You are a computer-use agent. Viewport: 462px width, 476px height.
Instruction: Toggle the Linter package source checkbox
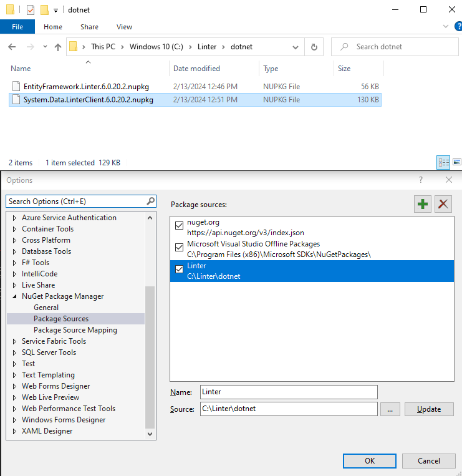[180, 270]
